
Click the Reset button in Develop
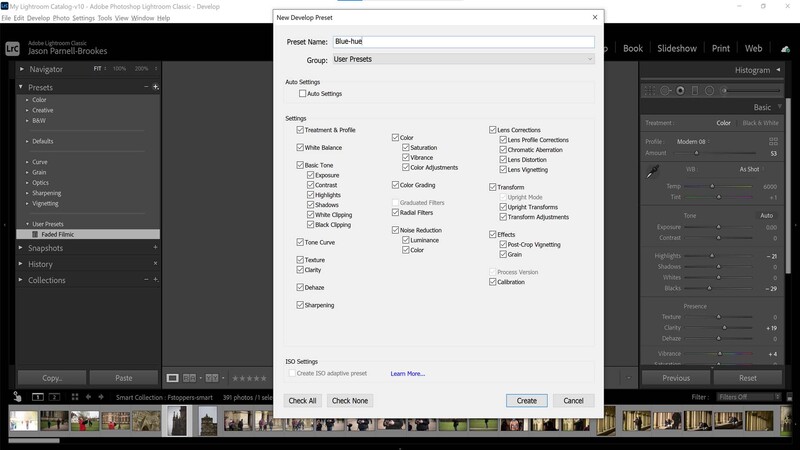coord(747,378)
